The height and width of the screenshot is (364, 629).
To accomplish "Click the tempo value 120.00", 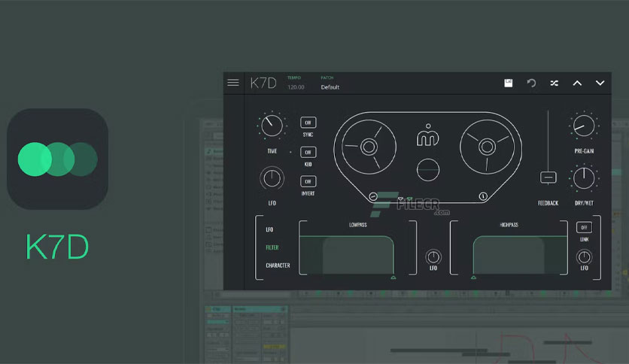I will [x=296, y=87].
